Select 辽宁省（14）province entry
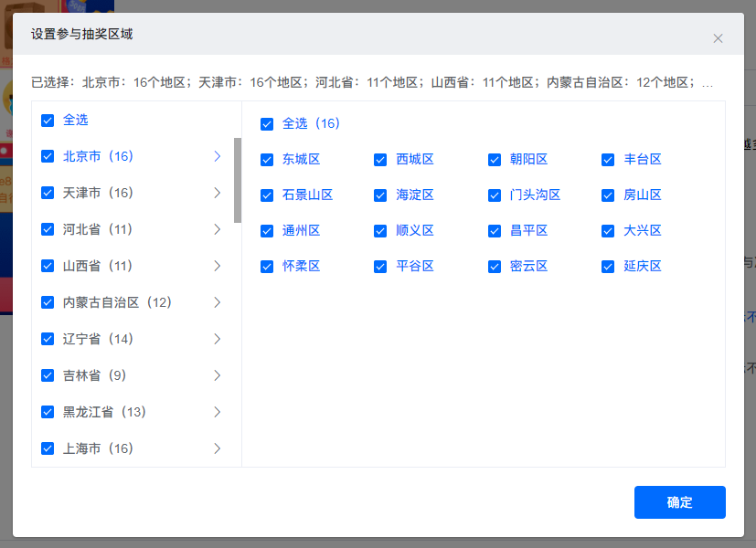Viewport: 756px width, 548px height. (98, 339)
